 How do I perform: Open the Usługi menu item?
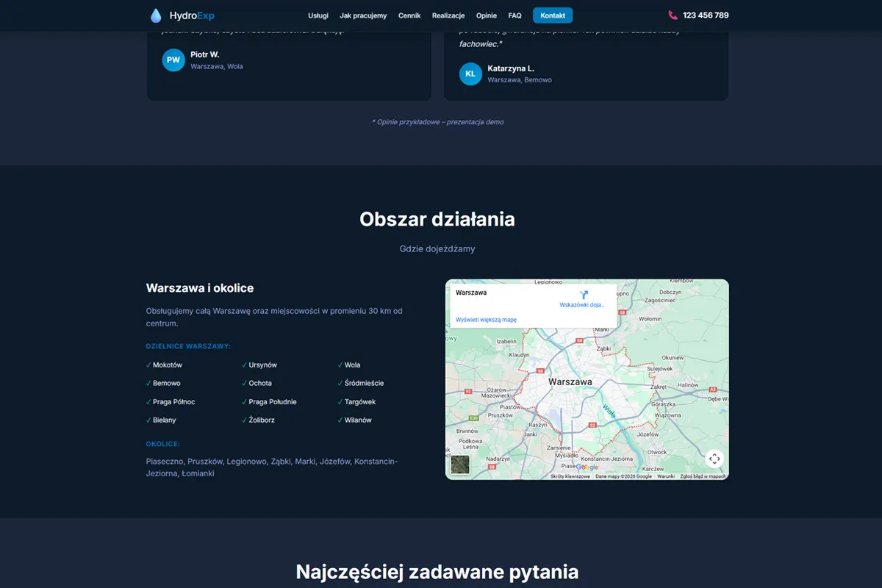pos(318,15)
